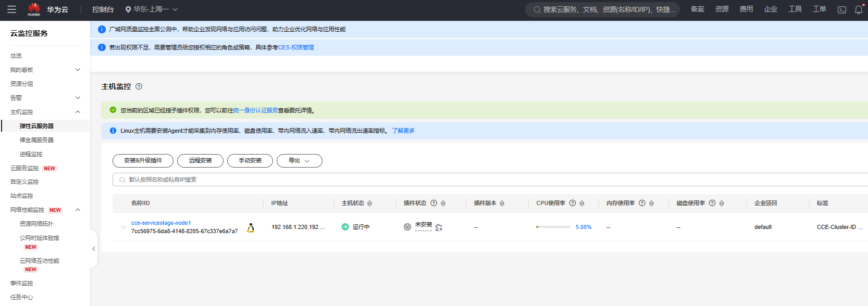The image size is (868, 306).
Task: Click the CPU使用率 help icon
Action: pos(573,203)
